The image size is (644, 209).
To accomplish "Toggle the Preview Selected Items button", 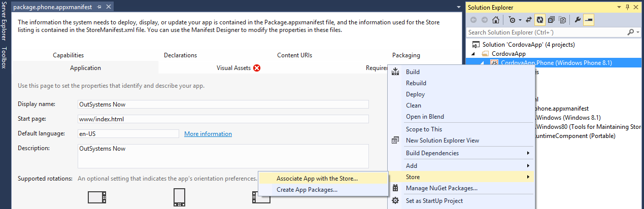I will click(x=589, y=20).
